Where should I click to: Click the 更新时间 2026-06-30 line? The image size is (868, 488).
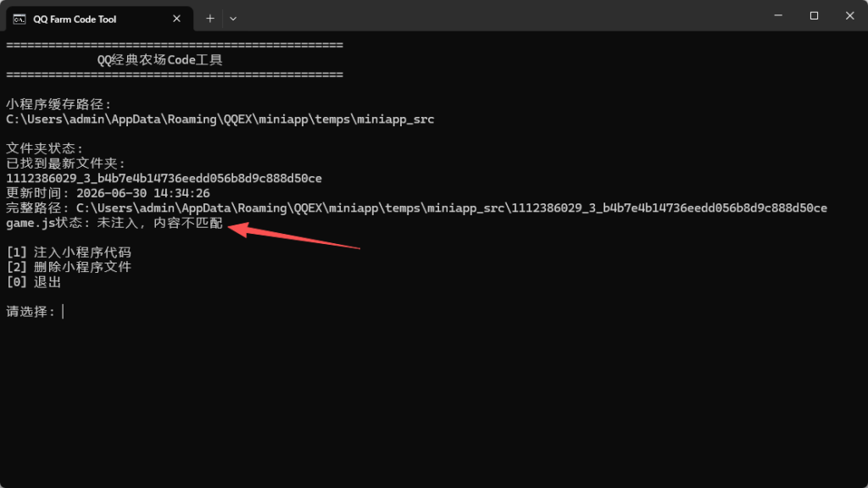(x=108, y=193)
